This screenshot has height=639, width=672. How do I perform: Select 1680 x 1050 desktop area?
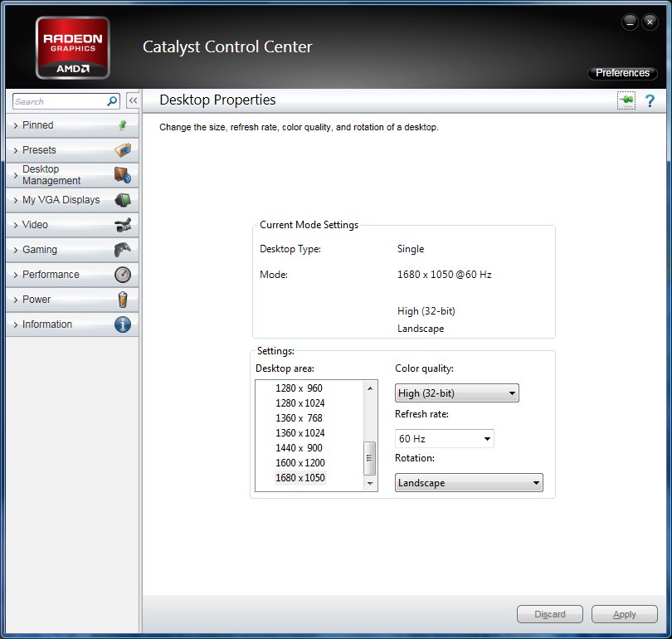[x=300, y=477]
